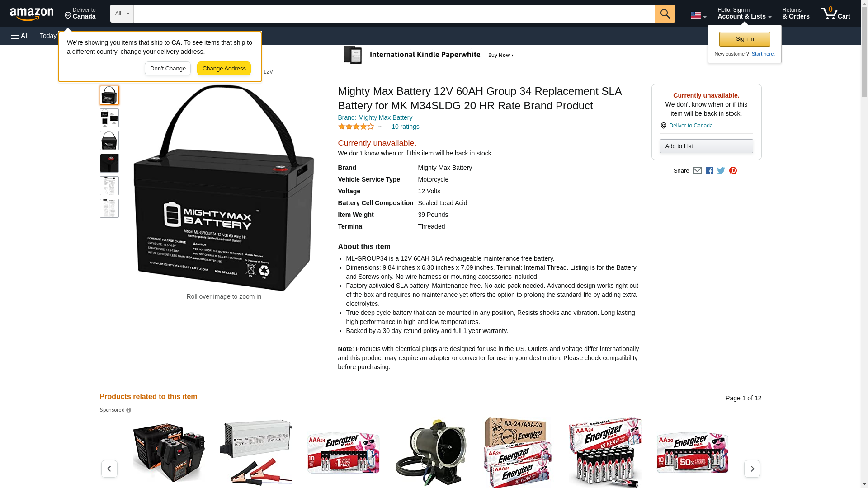
Task: Open Returns & Orders
Action: tap(796, 14)
